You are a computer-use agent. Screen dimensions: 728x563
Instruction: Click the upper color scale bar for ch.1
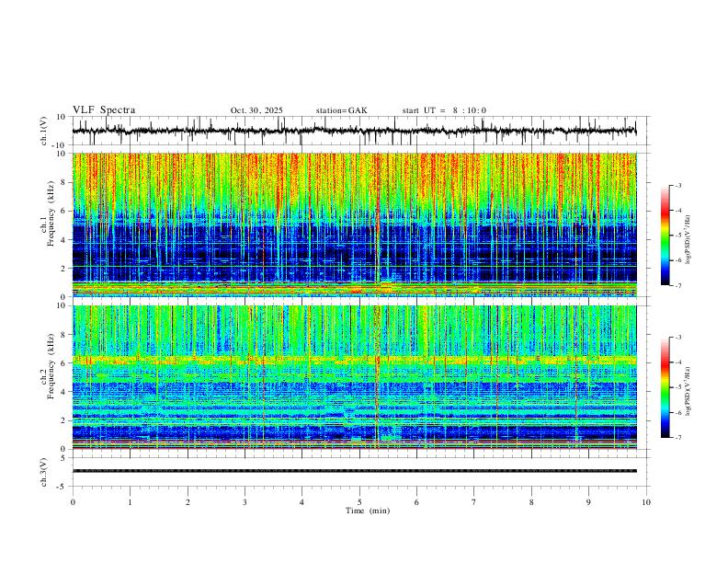[x=665, y=236]
